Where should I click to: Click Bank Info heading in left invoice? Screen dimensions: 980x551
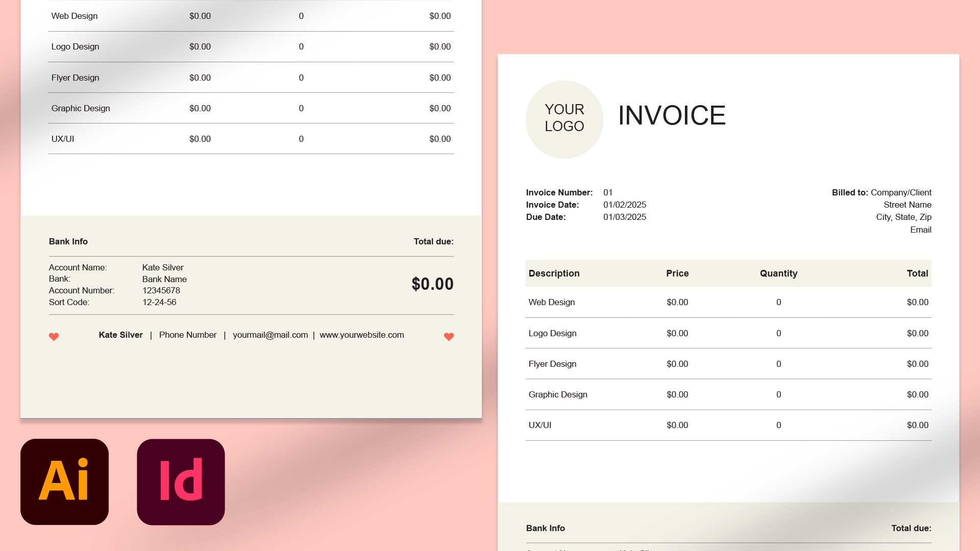[x=68, y=241]
